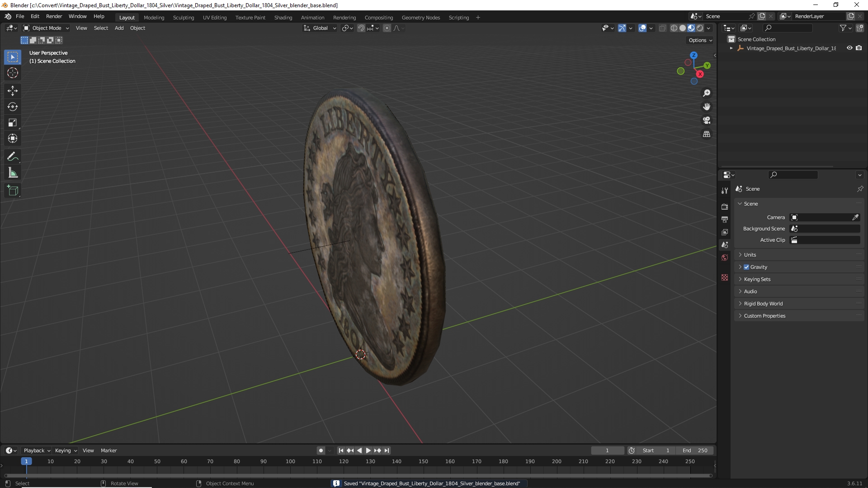Screen dimensions: 868x488
Task: Click the Marker menu in timeline
Action: 108,450
